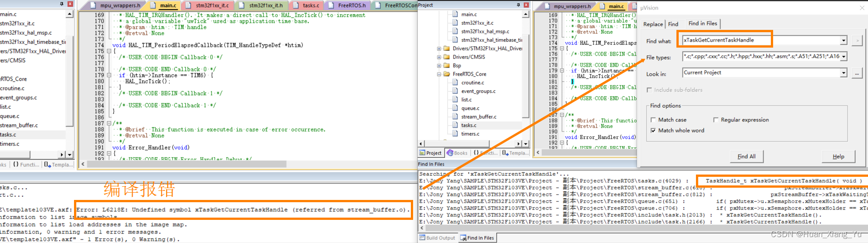Viewport: 868px width, 243px height.
Task: Open the Functions tab icon in the left panel
Action: coord(16,165)
